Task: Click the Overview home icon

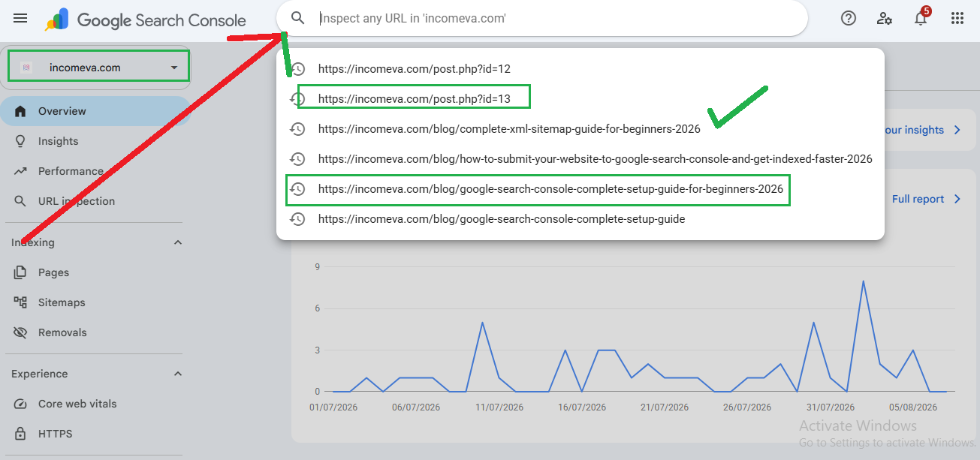Action: 20,111
